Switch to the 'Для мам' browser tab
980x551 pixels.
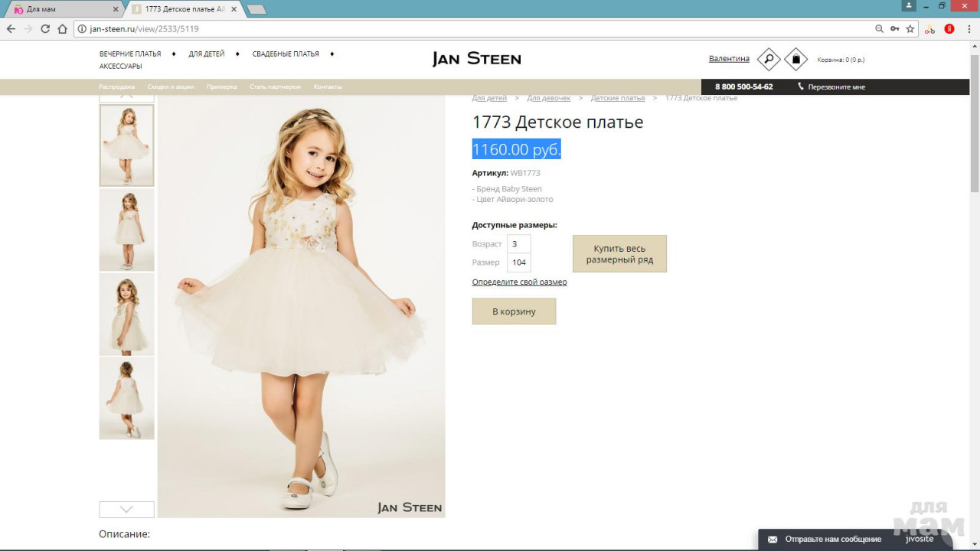tap(61, 9)
